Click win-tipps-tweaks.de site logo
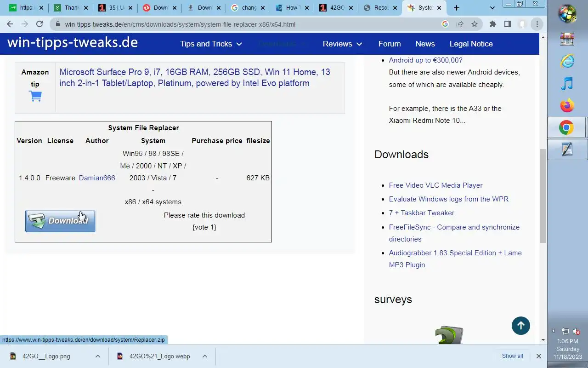Screen dimensions: 588x368 [73, 43]
